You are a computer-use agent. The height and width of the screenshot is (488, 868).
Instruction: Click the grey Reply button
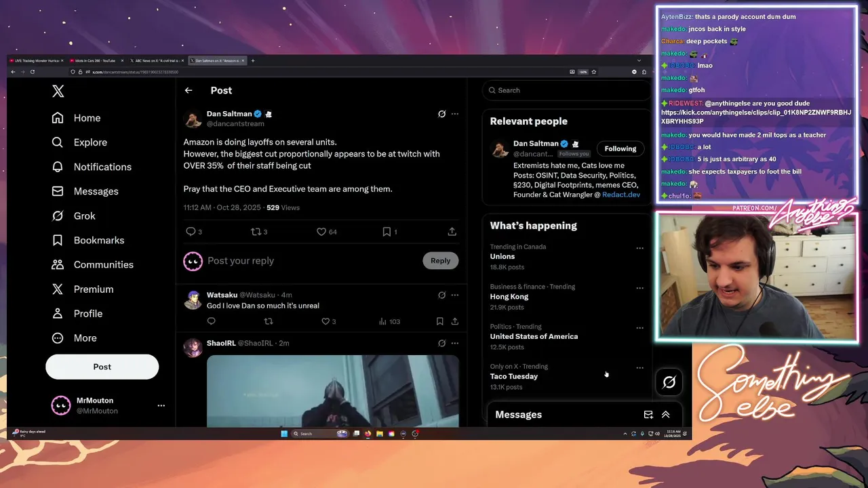pyautogui.click(x=440, y=260)
